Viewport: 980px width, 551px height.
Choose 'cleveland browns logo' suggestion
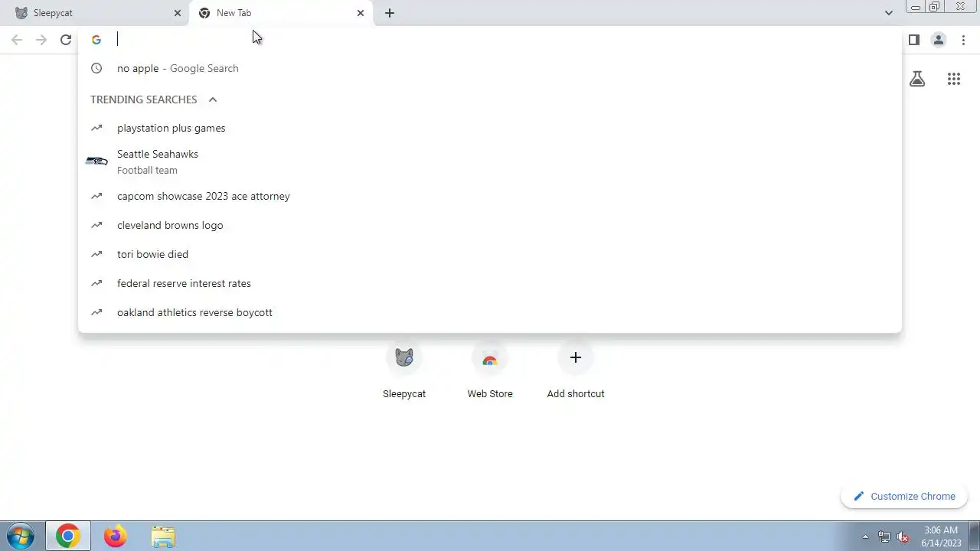coord(490,225)
